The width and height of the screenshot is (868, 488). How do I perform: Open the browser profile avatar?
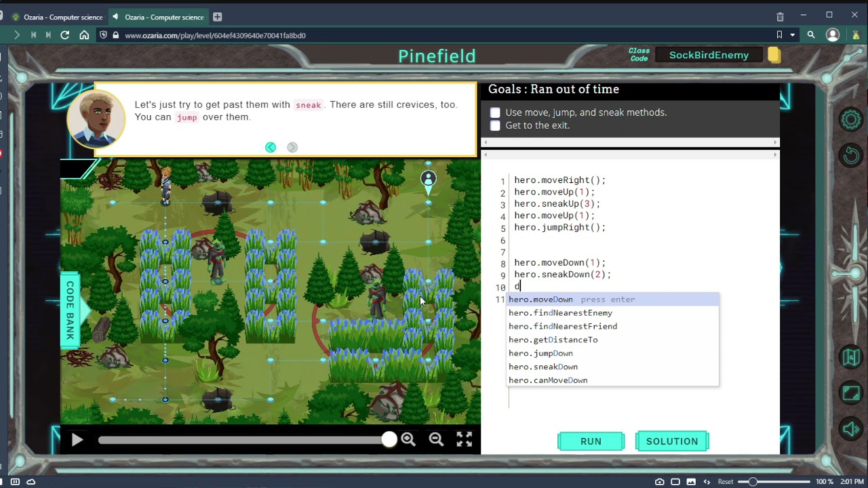coord(833,35)
